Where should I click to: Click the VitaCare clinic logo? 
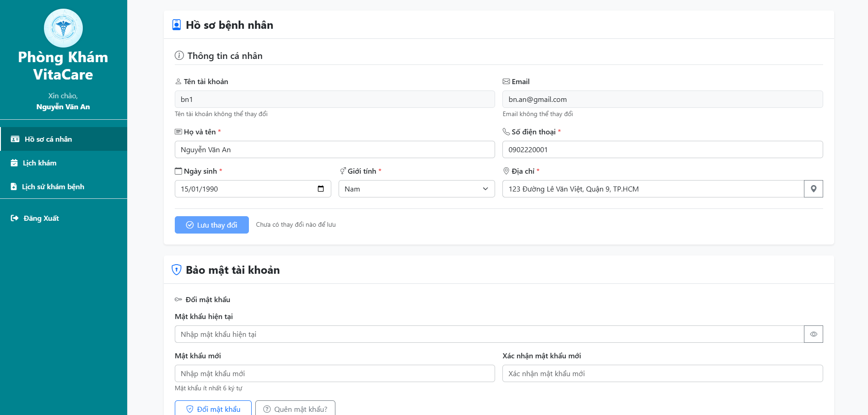point(63,28)
